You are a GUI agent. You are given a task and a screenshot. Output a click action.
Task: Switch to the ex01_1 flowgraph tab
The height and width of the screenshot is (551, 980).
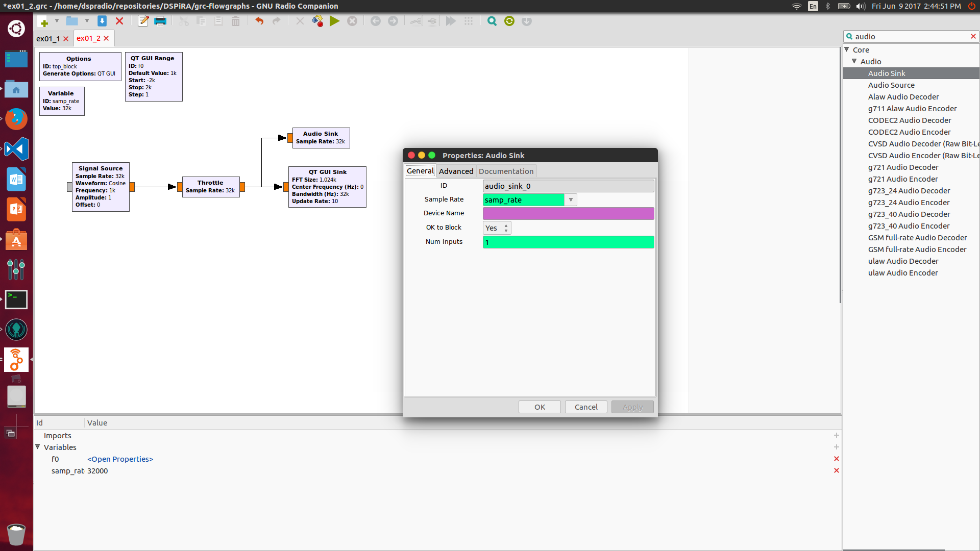(x=48, y=39)
